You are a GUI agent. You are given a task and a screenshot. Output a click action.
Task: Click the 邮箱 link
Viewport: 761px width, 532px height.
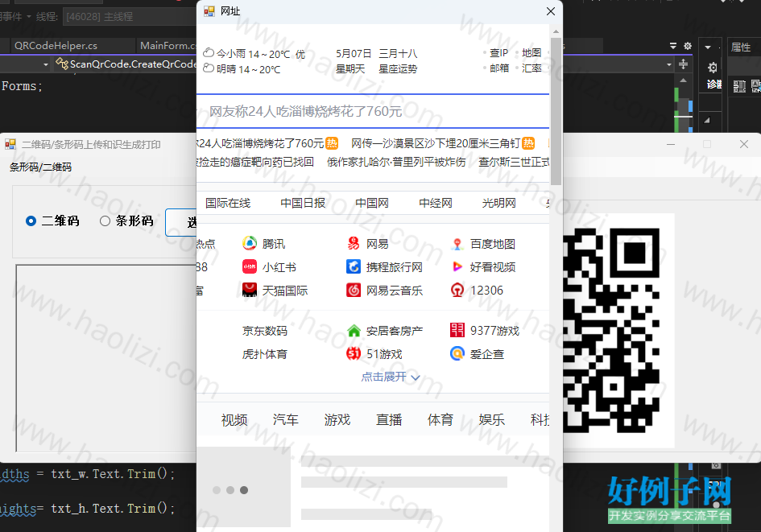click(x=499, y=68)
